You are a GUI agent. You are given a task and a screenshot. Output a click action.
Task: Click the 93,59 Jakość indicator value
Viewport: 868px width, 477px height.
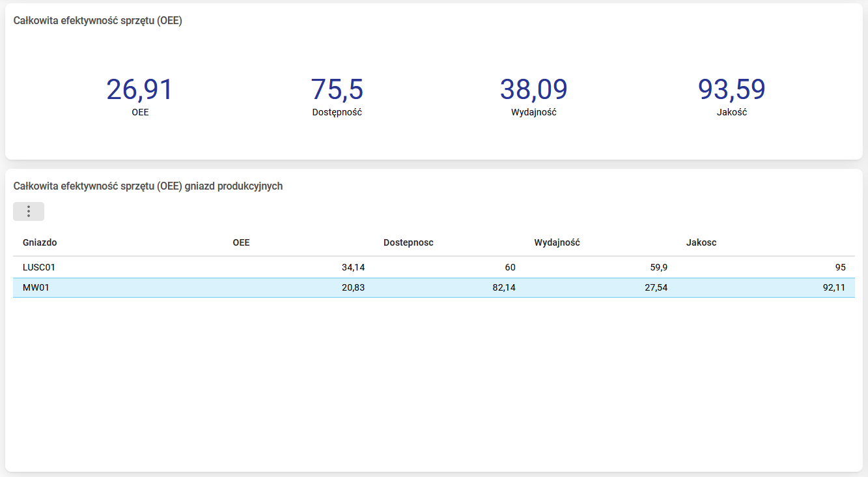coord(732,89)
